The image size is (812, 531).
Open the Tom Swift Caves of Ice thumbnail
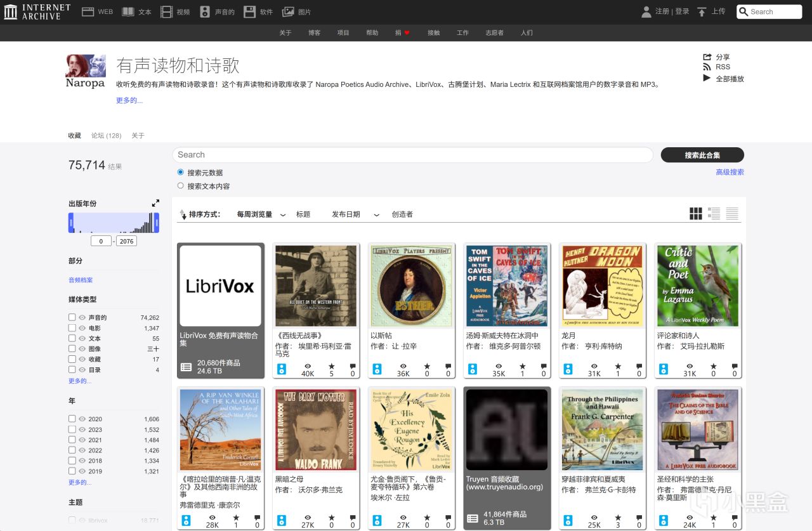point(506,285)
